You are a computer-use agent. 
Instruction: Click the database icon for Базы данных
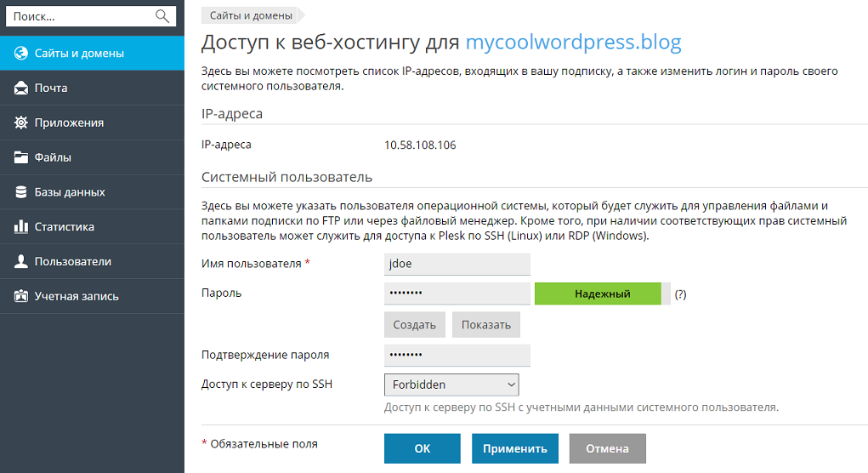tap(21, 192)
